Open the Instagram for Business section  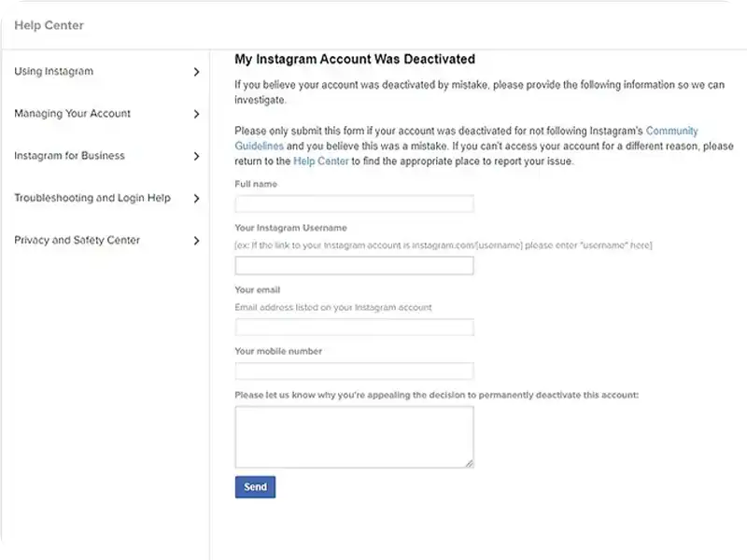69,156
